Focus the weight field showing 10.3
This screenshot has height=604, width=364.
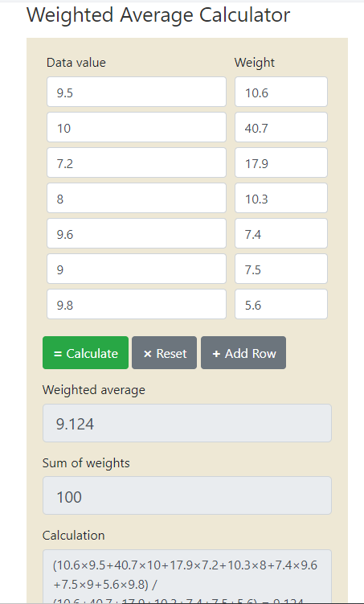tap(281, 198)
